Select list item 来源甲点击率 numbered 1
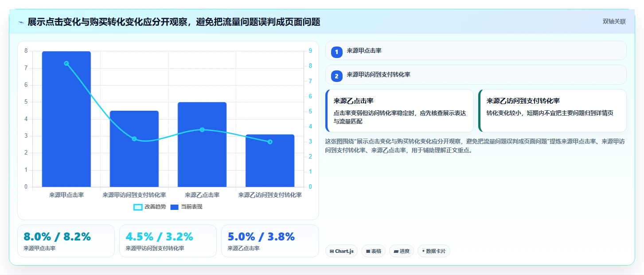The width and height of the screenshot is (644, 275). point(476,50)
